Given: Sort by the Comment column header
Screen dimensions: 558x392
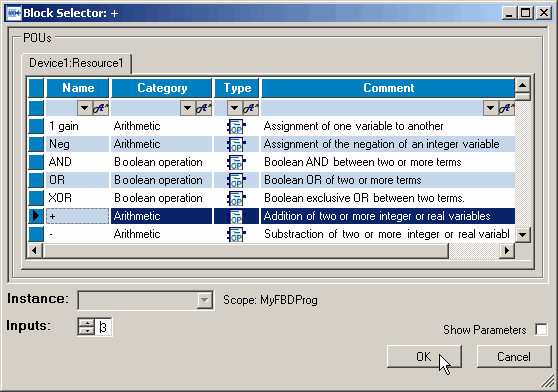Looking at the screenshot, I should click(388, 88).
